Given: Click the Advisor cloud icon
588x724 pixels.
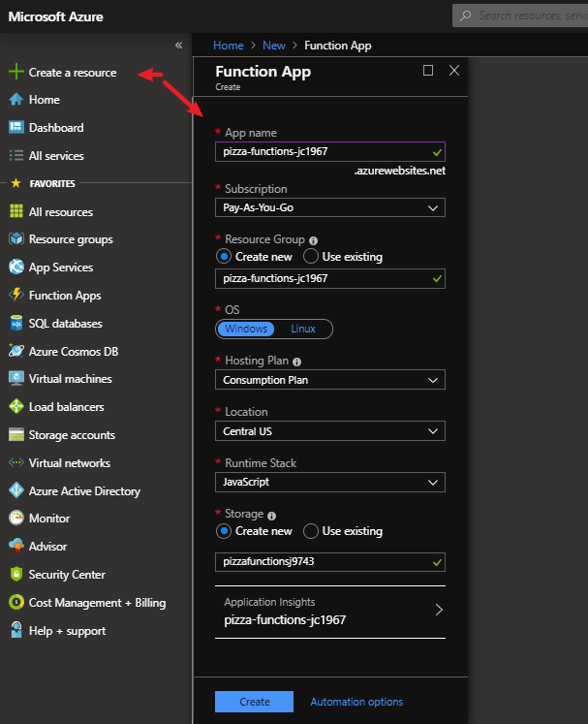Looking at the screenshot, I should pos(16,546).
